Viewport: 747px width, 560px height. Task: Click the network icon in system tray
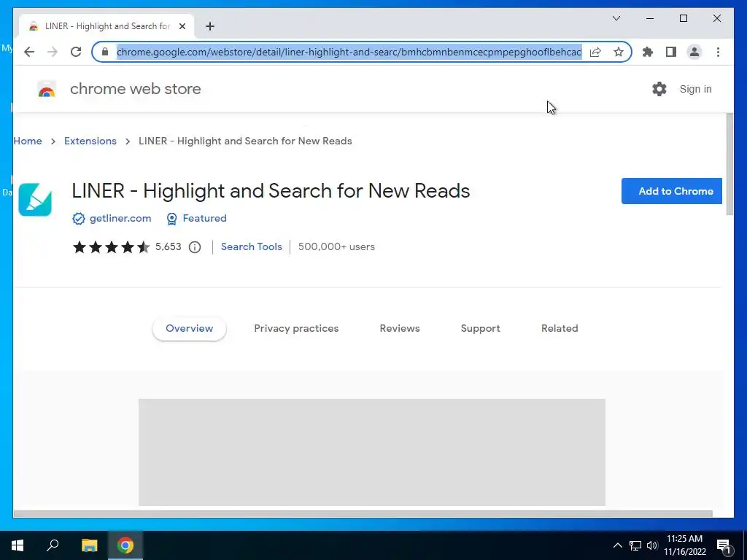click(x=635, y=545)
